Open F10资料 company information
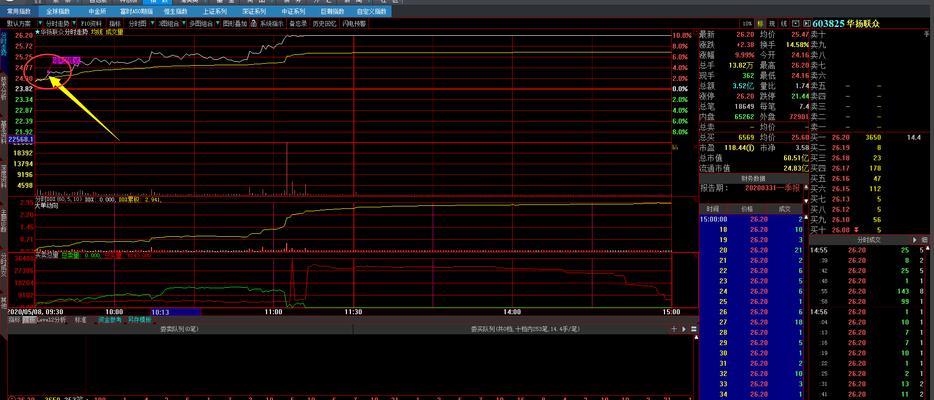Image resolution: width=934 pixels, height=400 pixels. click(91, 24)
